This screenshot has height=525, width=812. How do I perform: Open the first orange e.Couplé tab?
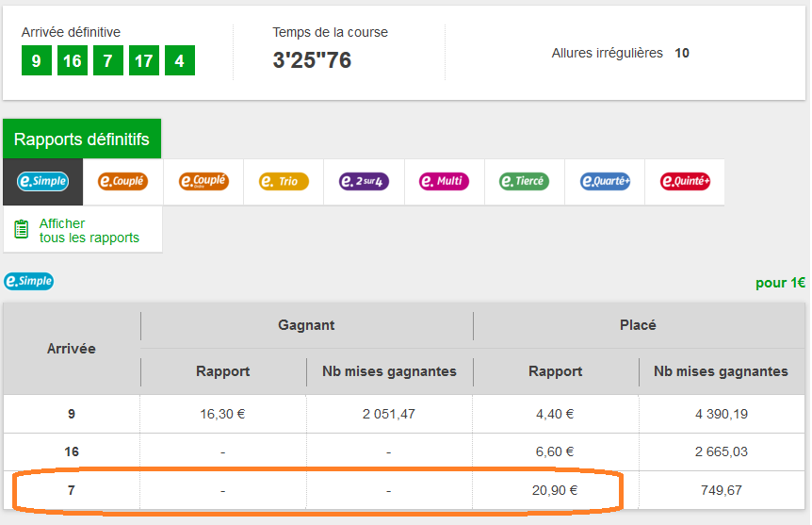[123, 181]
